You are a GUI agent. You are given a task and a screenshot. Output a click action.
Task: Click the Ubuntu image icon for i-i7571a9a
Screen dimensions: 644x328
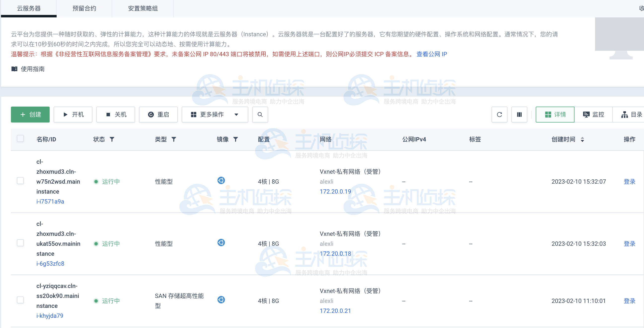click(x=221, y=180)
